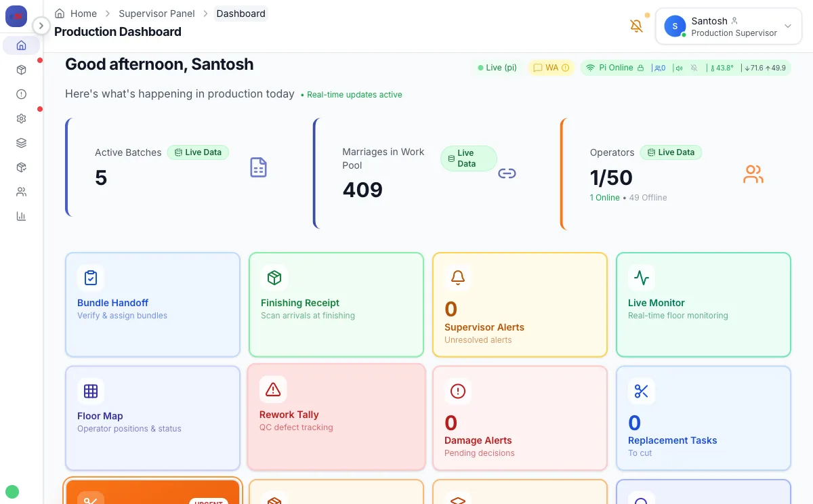Expand the sidebar using the chevron arrow
Screen dimensions: 813x504
coord(41,25)
